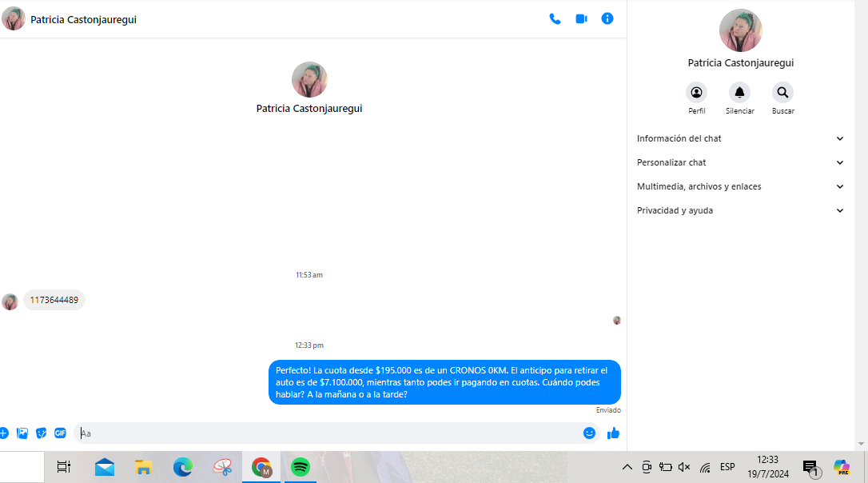Click the Buscar magnifier icon
Image resolution: width=868 pixels, height=483 pixels.
coord(782,93)
